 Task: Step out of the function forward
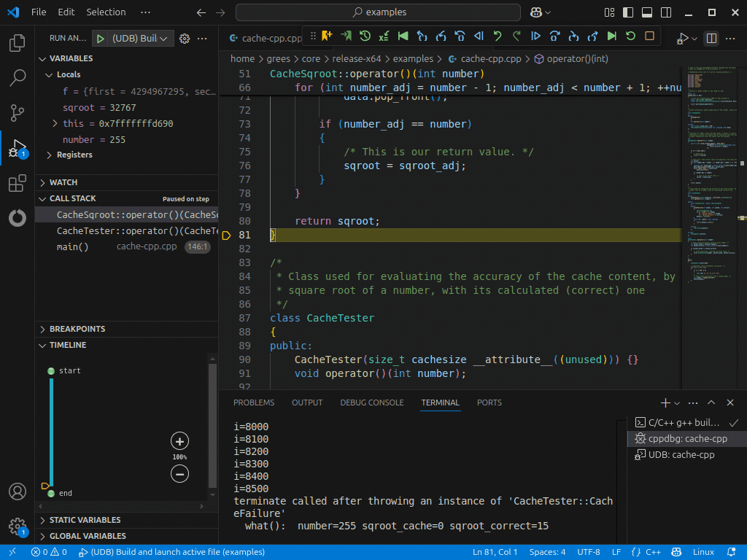click(592, 36)
